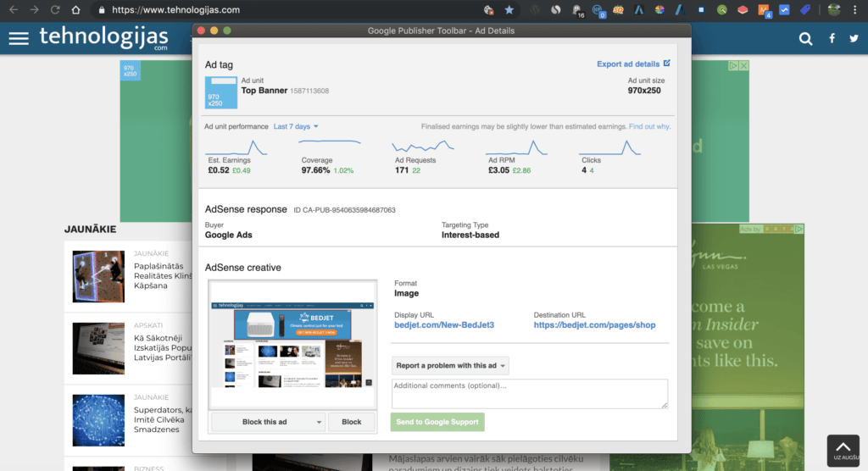Open the Superdators article headline
The height and width of the screenshot is (471, 868).
(163, 419)
